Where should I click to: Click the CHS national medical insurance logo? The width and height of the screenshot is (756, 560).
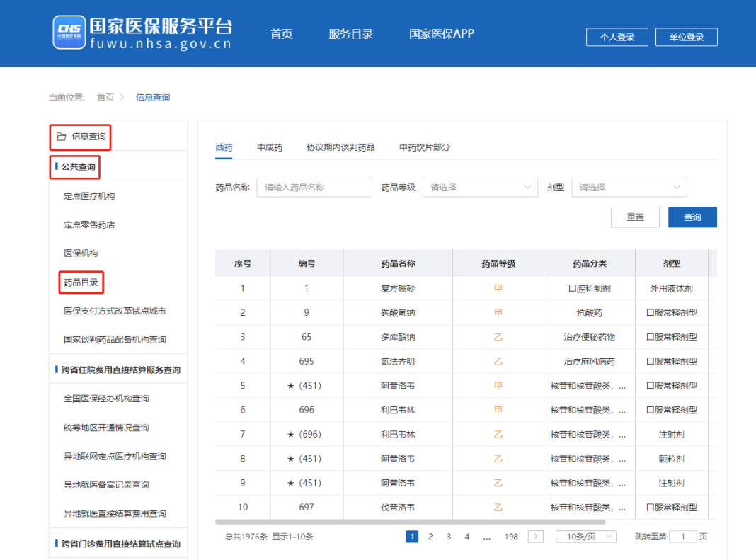(x=69, y=33)
